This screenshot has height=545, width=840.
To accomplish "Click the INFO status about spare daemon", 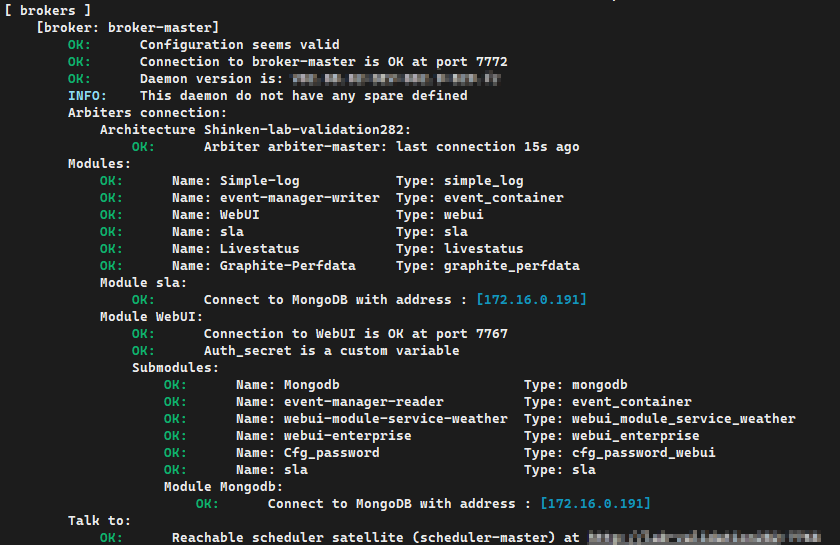I will (x=87, y=96).
